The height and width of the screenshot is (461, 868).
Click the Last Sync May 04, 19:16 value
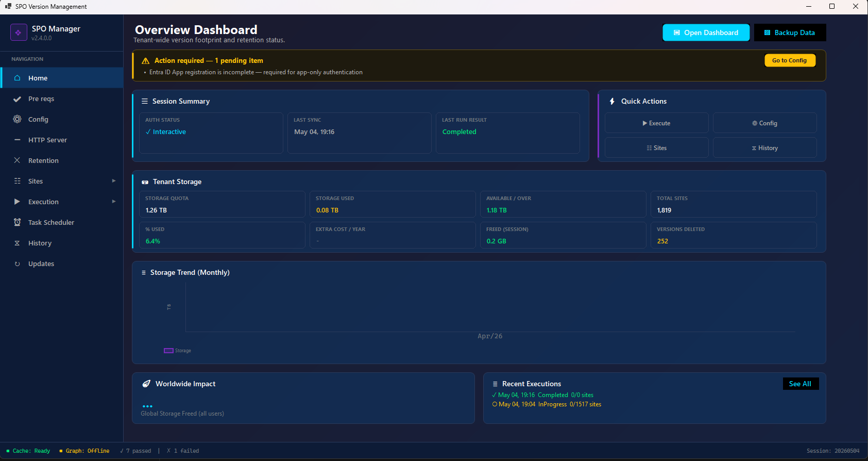coord(314,132)
